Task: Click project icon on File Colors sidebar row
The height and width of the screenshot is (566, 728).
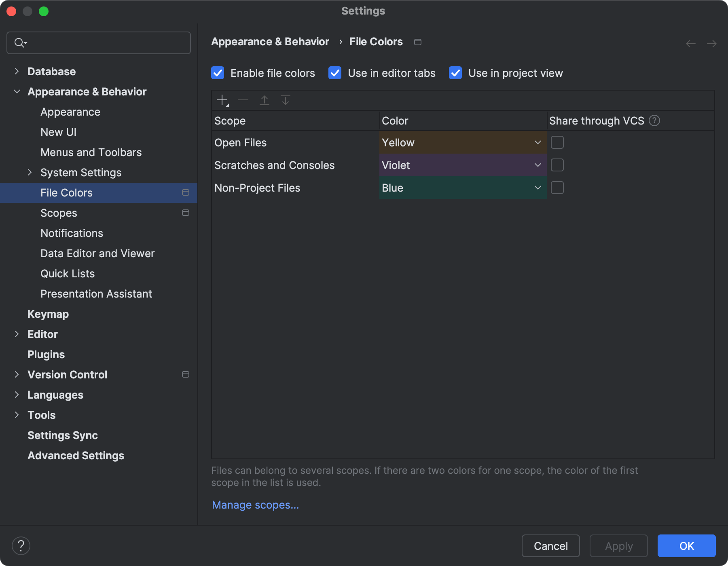Action: [186, 192]
